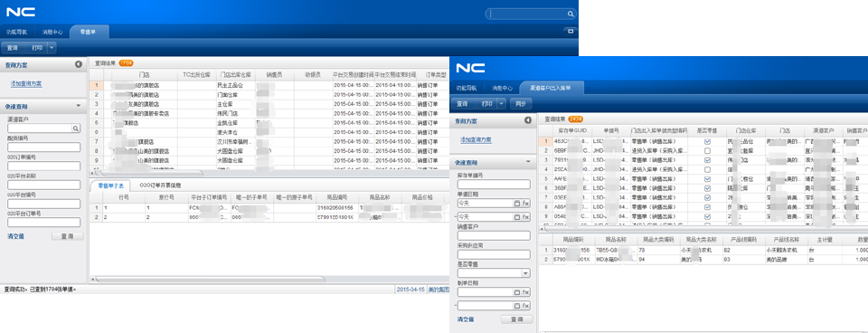Click the fx icon of the second 单据日期 field

(526, 216)
